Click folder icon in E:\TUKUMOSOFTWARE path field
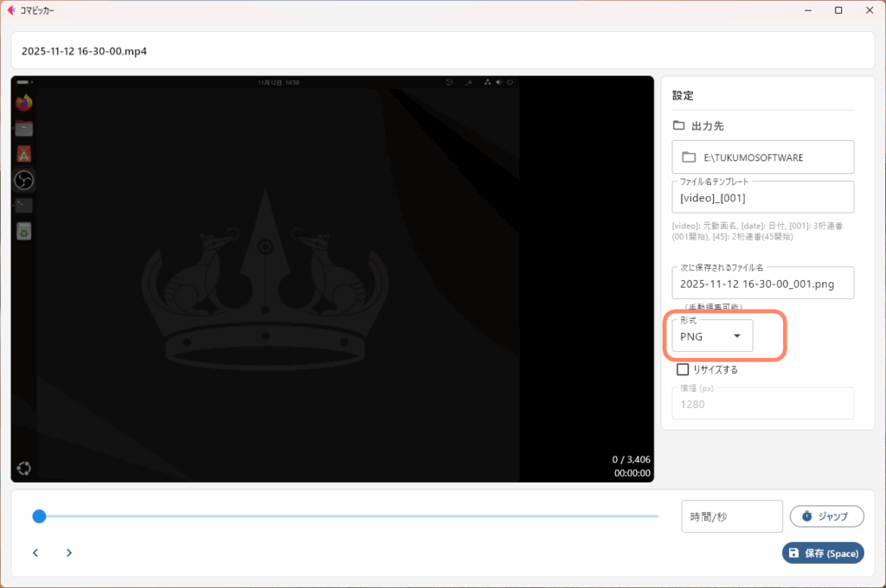 pyautogui.click(x=689, y=157)
